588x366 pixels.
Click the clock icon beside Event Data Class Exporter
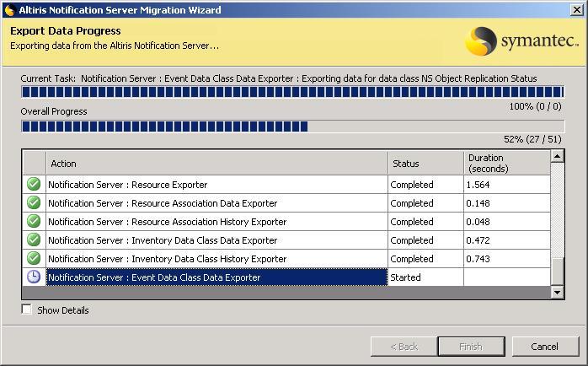pyautogui.click(x=34, y=277)
